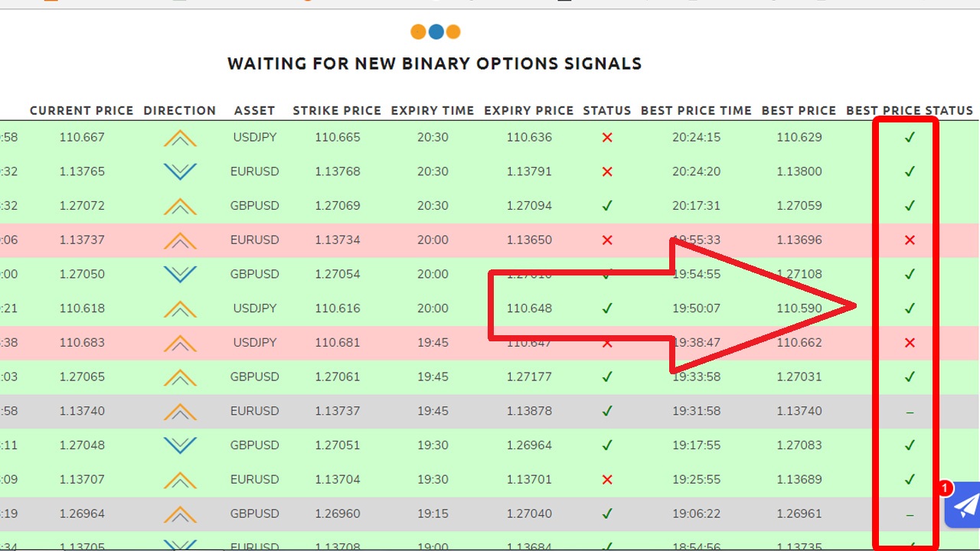Screen dimensions: 980x551
Task: Click the EXPIRY PRICE column header
Action: point(529,111)
